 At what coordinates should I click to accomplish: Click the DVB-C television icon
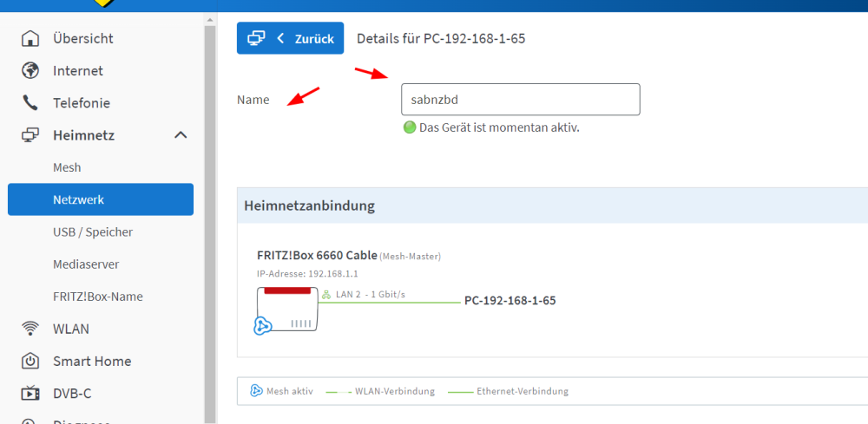click(x=30, y=393)
